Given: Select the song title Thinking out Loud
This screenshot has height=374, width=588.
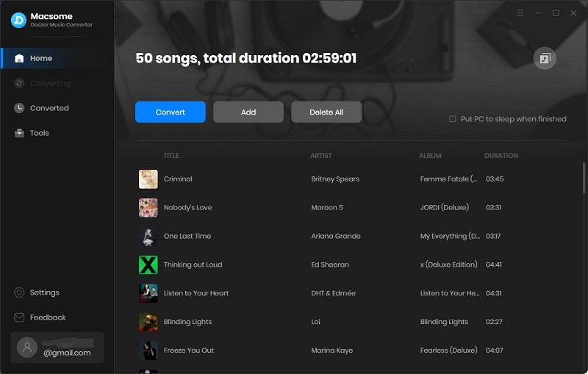Looking at the screenshot, I should pyautogui.click(x=193, y=265).
